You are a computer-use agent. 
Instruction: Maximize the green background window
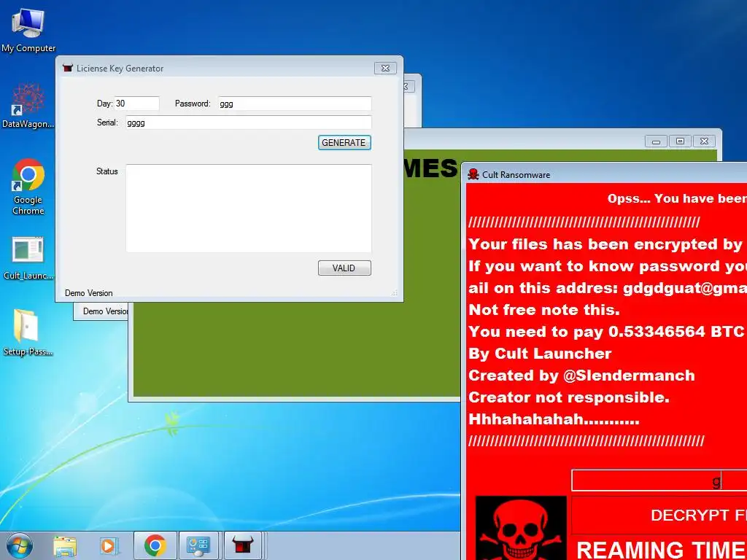click(680, 141)
